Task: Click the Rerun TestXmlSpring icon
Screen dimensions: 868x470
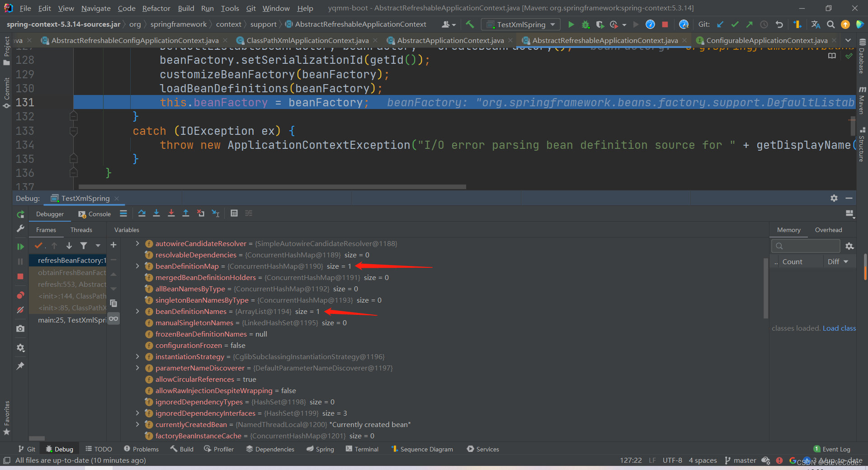Action: point(20,214)
